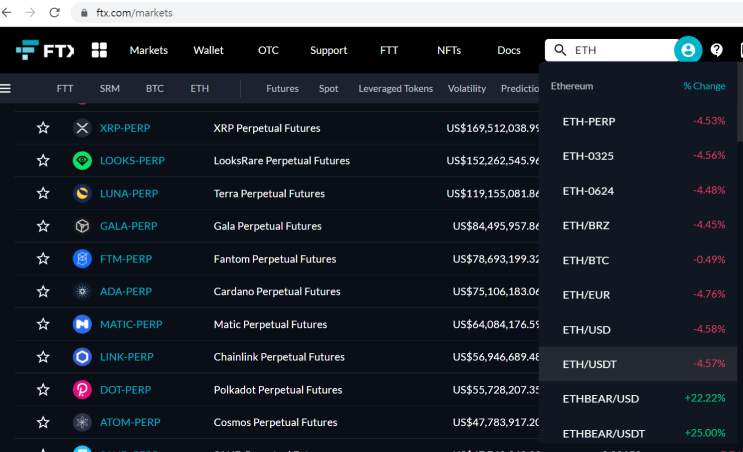
Task: Click the Cardano coin icon
Action: pyautogui.click(x=82, y=291)
